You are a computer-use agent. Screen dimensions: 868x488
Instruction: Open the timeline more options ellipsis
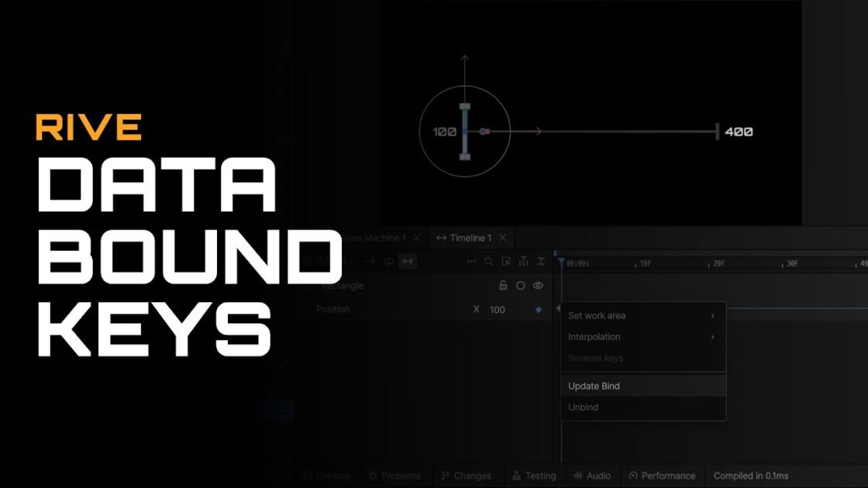[471, 261]
